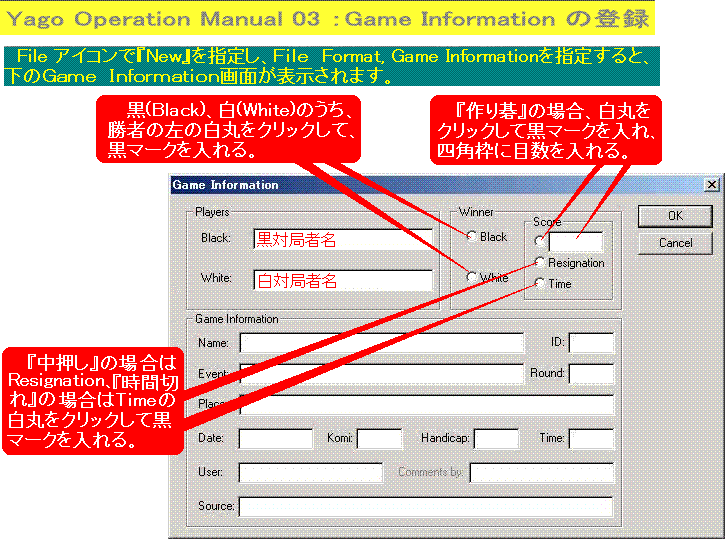The width and height of the screenshot is (725, 539).
Task: Click the Cancel button
Action: tap(675, 243)
